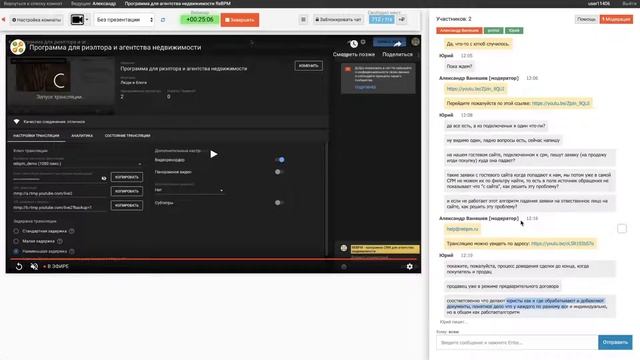This screenshot has height=360, width=640.
Task: Expand dropdown arrow beside camera icon
Action: click(87, 20)
